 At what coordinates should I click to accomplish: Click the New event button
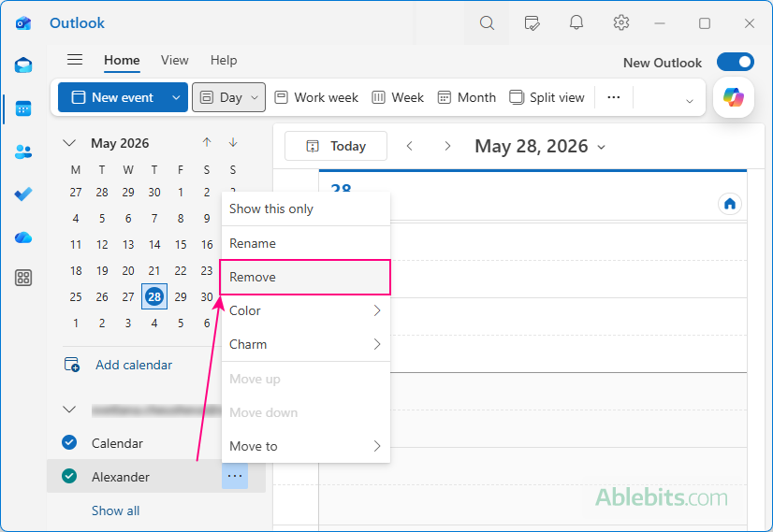pyautogui.click(x=113, y=97)
